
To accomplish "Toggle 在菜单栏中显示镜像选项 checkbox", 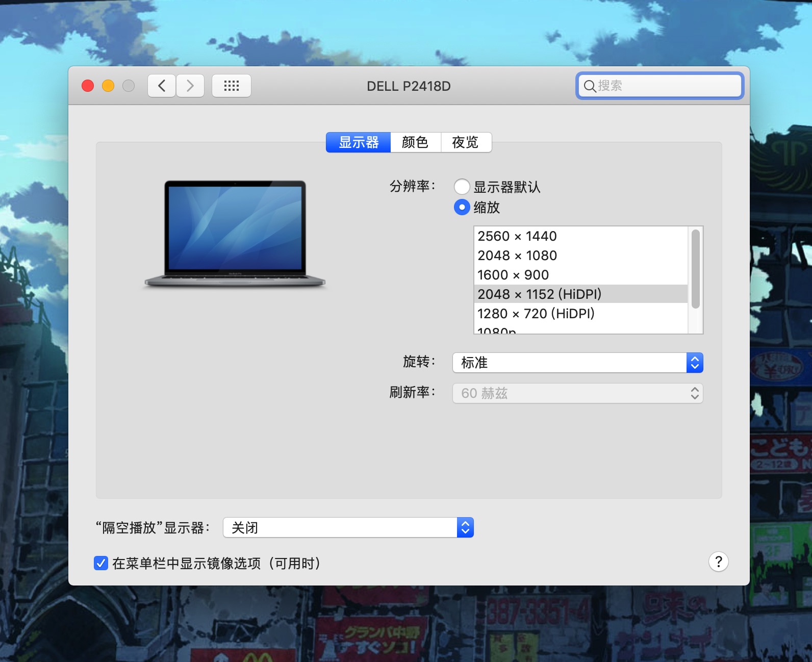I will 101,563.
